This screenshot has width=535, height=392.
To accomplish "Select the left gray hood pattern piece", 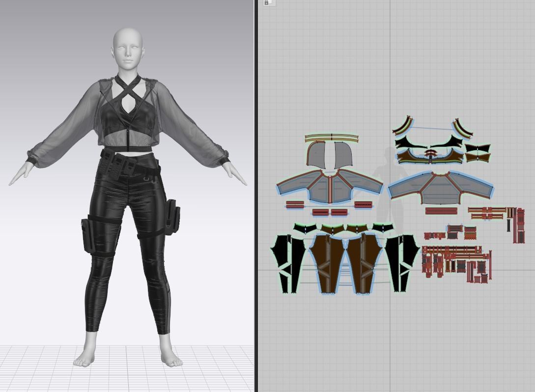I will (316, 156).
